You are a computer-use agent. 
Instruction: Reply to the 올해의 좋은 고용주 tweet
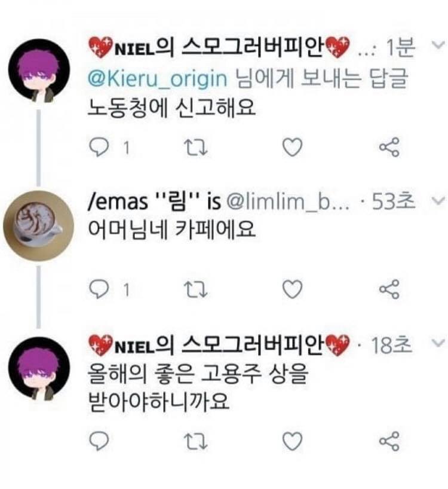pos(98,441)
